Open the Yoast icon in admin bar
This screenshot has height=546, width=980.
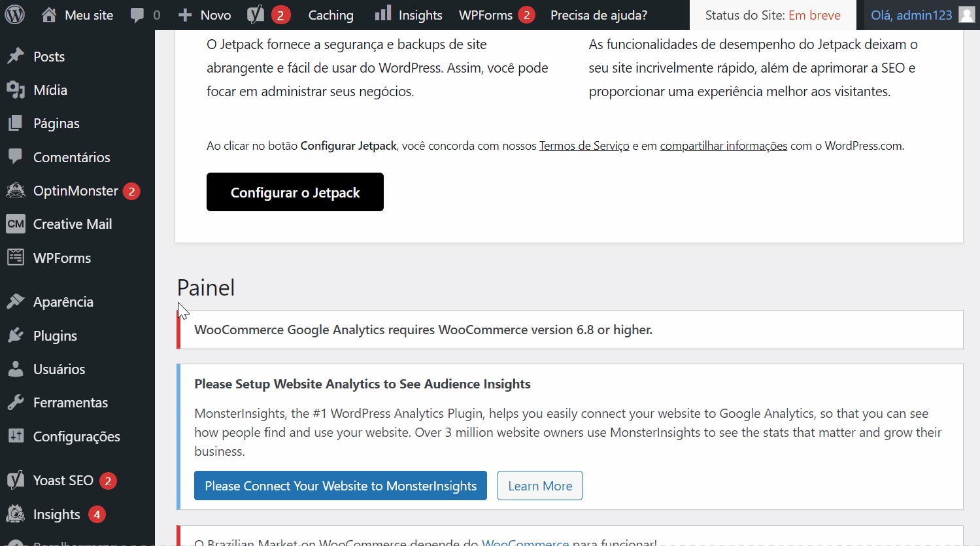pyautogui.click(x=256, y=14)
